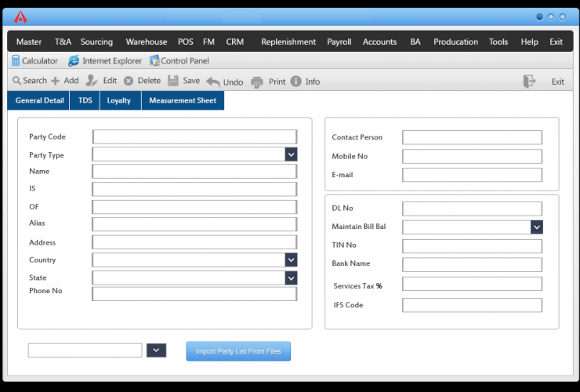This screenshot has width=580, height=392.
Task: Open the Producation menu
Action: (x=455, y=42)
